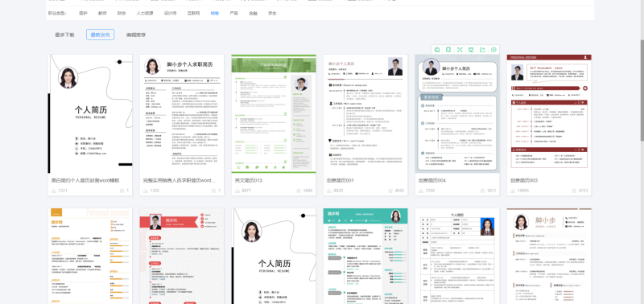The width and height of the screenshot is (644, 304).
Task: Click the download count icon under 创意简历004
Action: point(421,191)
